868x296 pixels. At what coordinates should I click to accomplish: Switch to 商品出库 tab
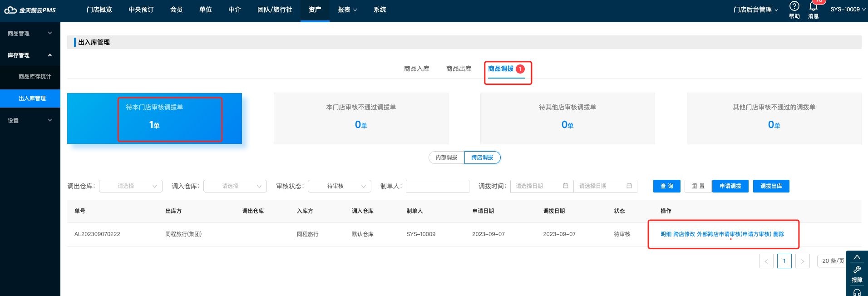[x=459, y=69]
